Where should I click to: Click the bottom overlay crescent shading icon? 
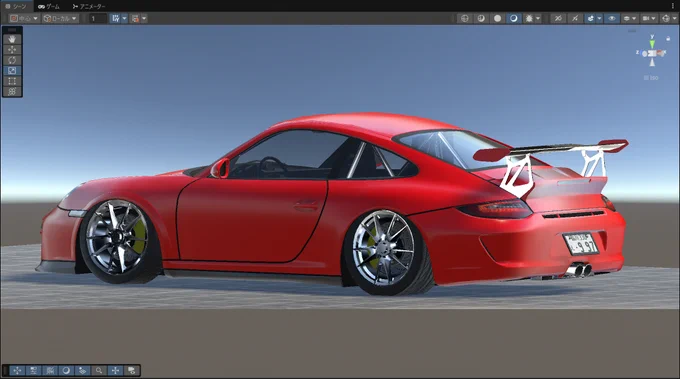point(66,370)
